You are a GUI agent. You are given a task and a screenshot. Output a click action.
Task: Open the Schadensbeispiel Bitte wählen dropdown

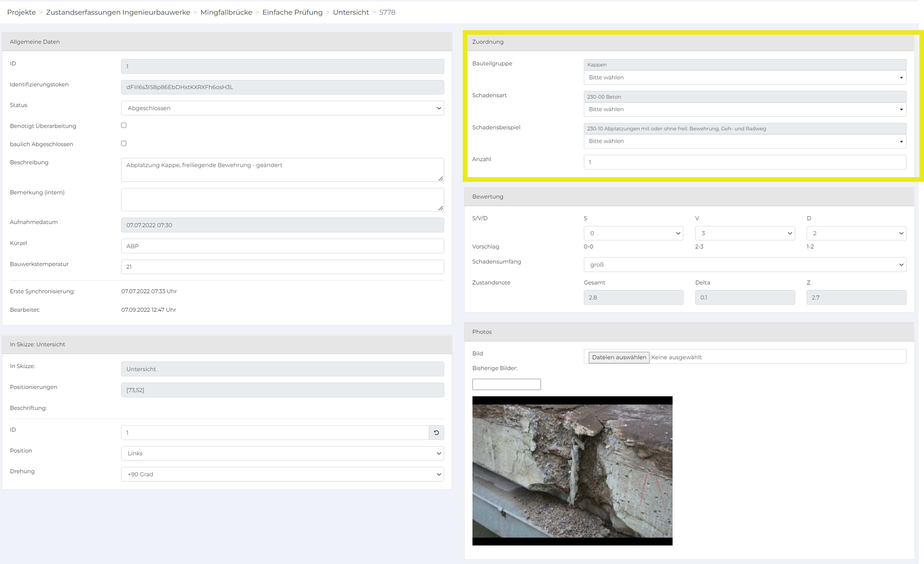coord(745,142)
